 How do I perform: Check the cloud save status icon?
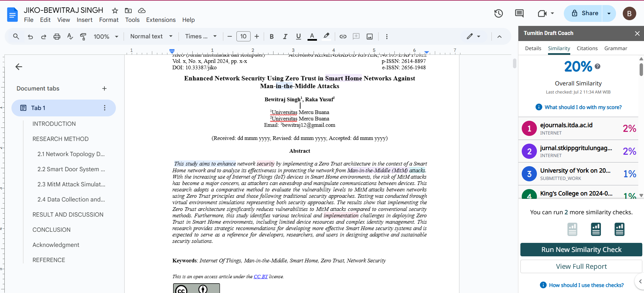[142, 10]
